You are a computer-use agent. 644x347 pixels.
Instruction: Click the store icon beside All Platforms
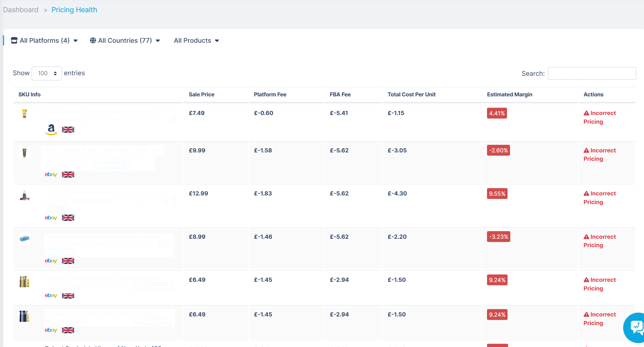click(x=14, y=40)
